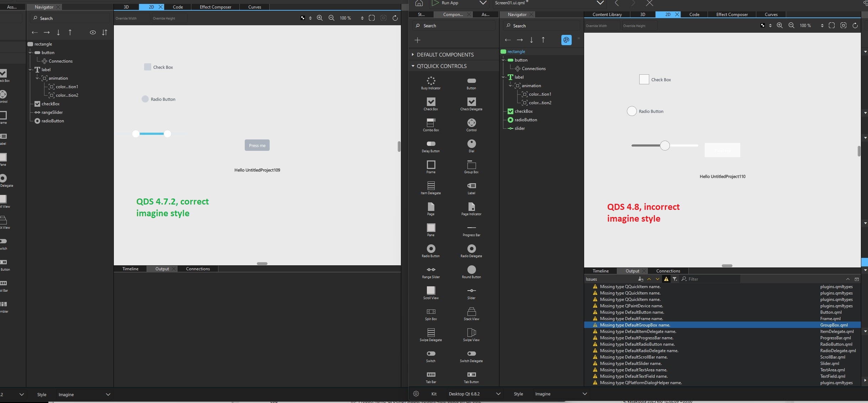Click the Issues Filter field
868x403 pixels.
710,279
